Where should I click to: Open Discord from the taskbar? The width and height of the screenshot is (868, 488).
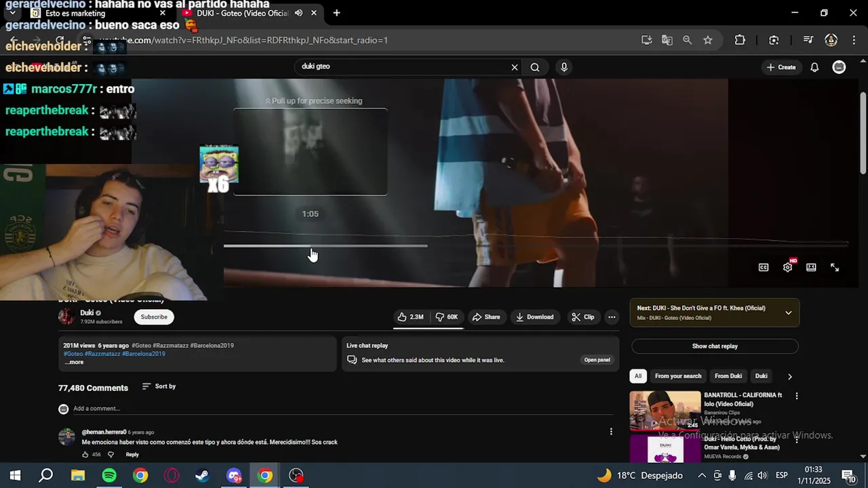pyautogui.click(x=234, y=476)
